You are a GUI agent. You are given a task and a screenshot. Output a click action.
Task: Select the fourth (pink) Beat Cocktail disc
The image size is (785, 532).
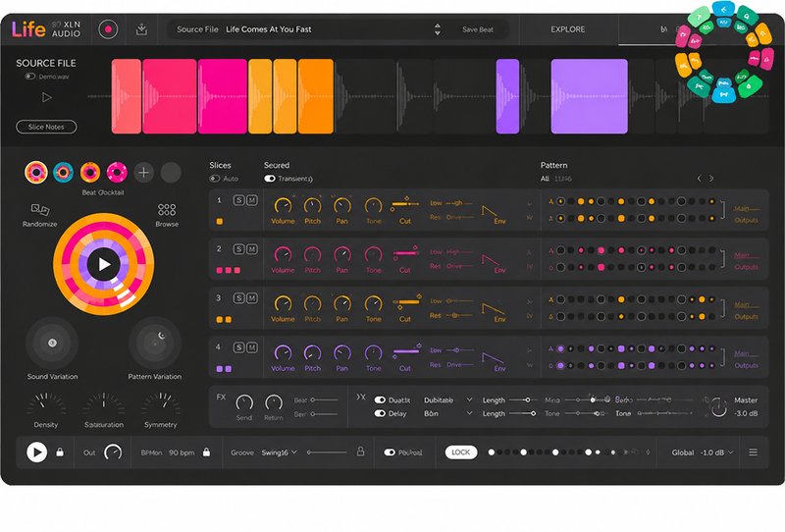click(x=117, y=173)
